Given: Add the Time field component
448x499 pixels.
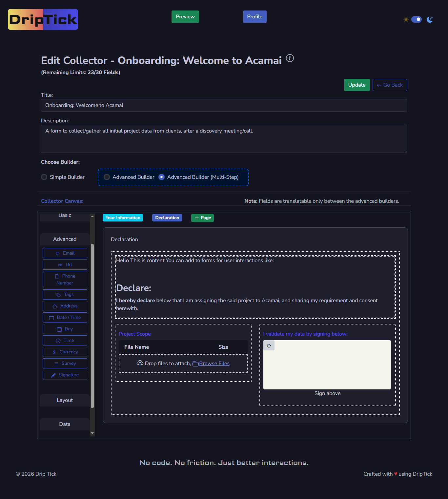Looking at the screenshot, I should click(x=65, y=341).
